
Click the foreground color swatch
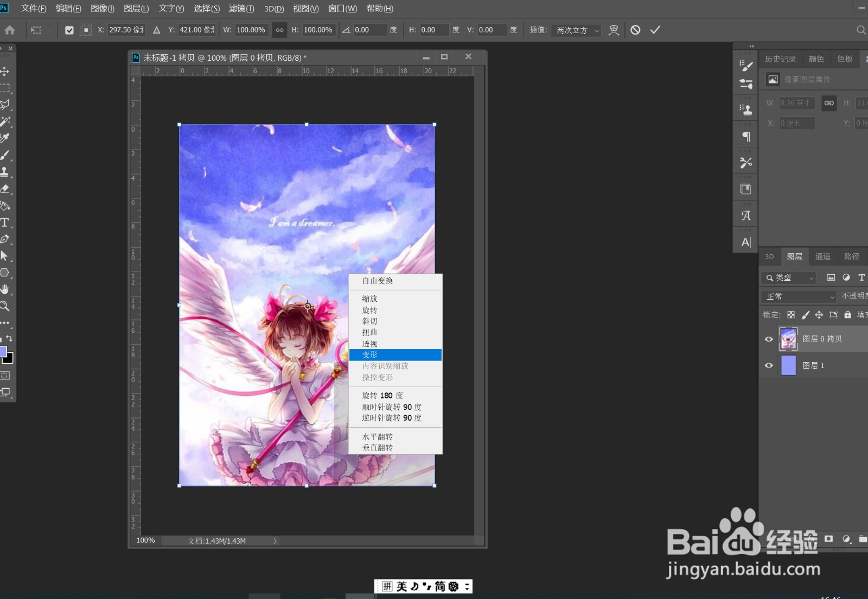pos(2,351)
